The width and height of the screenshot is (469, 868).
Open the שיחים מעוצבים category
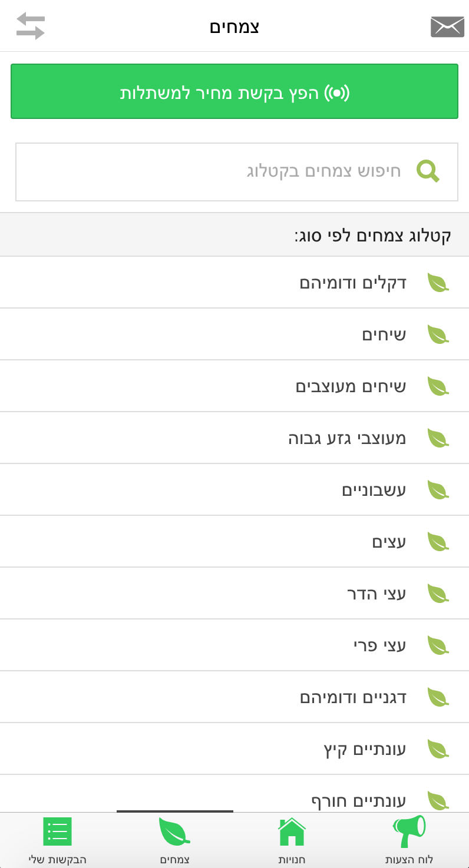[x=234, y=386]
